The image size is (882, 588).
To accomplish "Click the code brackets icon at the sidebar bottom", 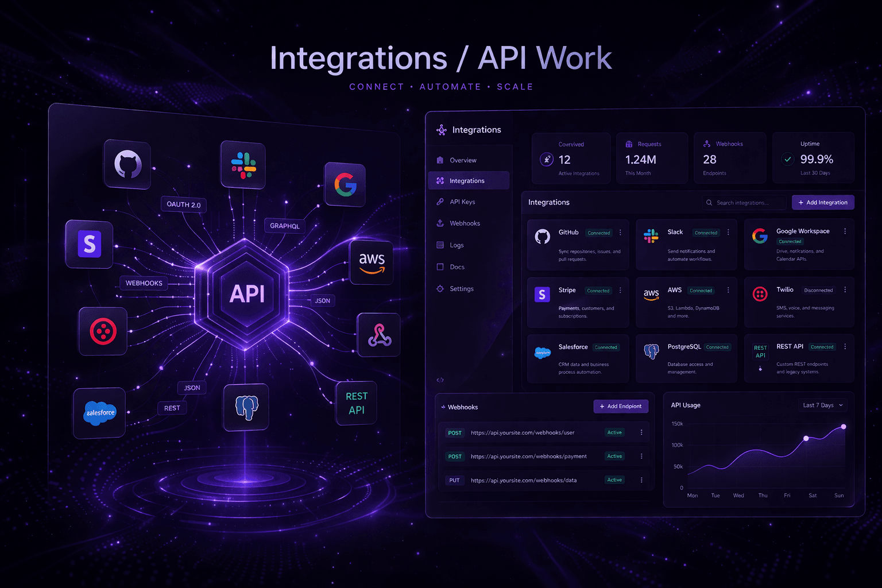I will click(x=440, y=380).
